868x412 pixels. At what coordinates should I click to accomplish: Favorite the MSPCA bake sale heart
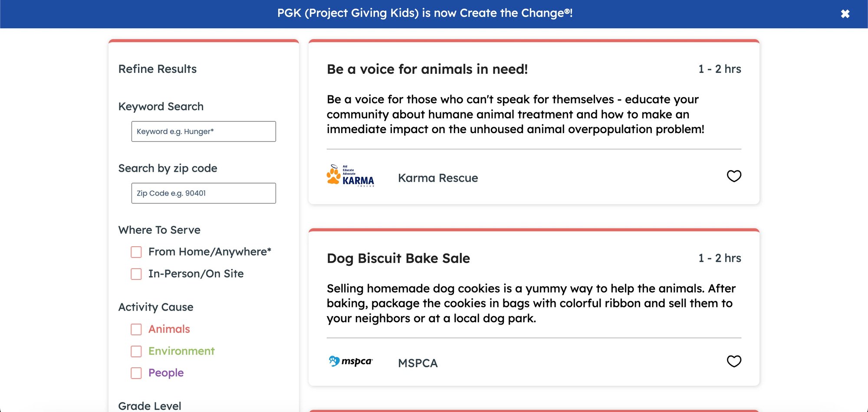tap(734, 361)
